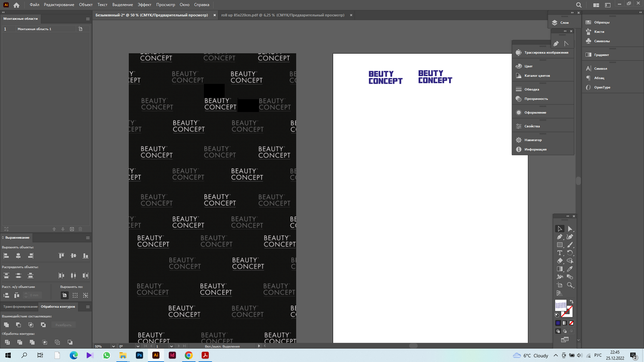The width and height of the screenshot is (644, 362).
Task: Select the Eraser tool
Action: [x=560, y=261]
